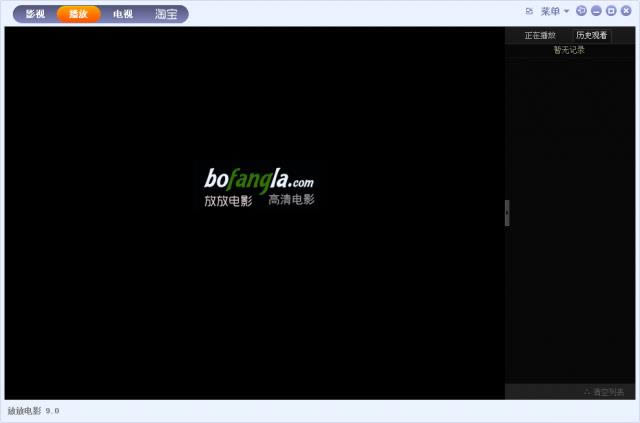
Task: Close the player window
Action: tap(626, 11)
